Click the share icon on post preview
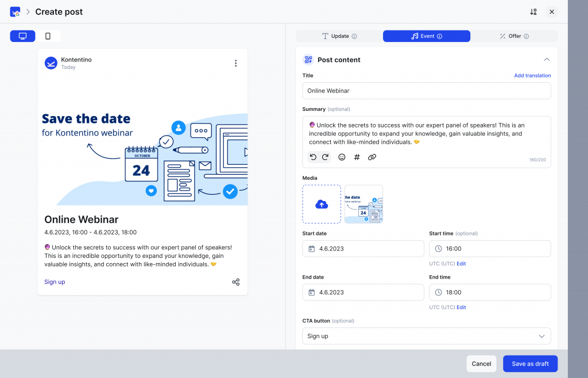 click(x=235, y=282)
